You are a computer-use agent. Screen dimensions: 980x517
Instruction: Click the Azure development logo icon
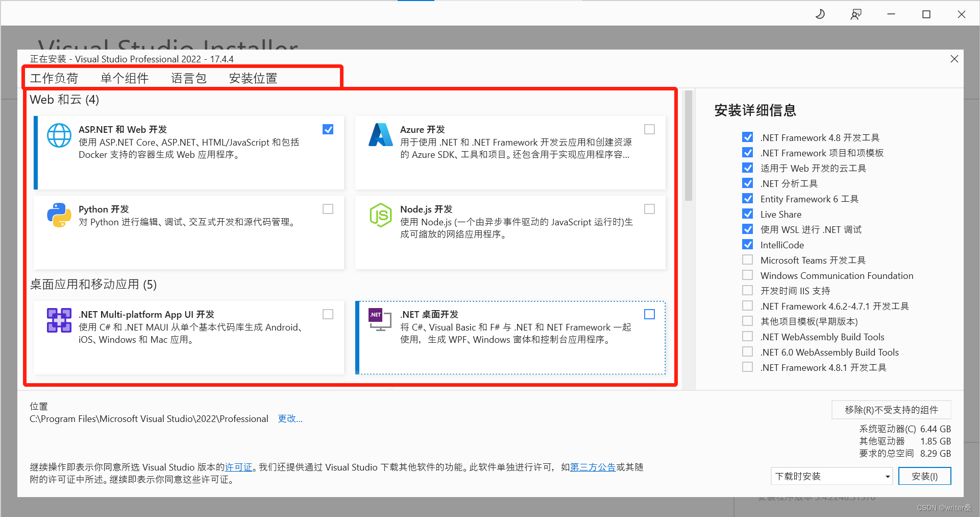(381, 135)
